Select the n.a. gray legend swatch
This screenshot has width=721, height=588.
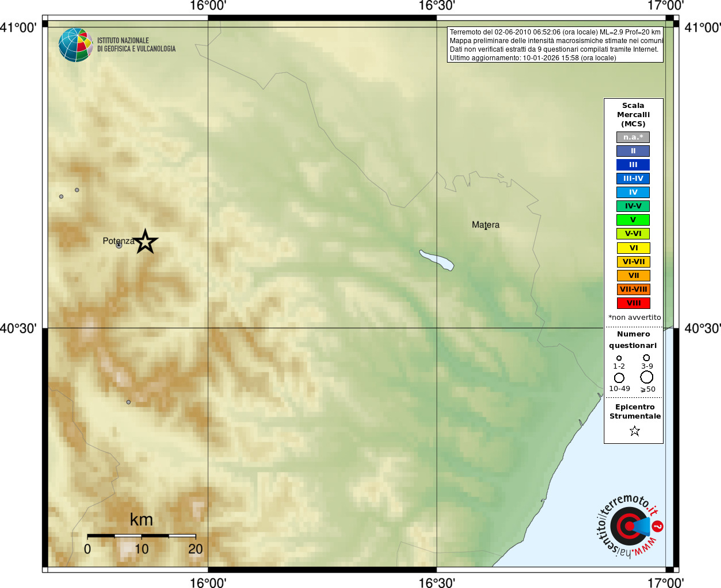[633, 137]
